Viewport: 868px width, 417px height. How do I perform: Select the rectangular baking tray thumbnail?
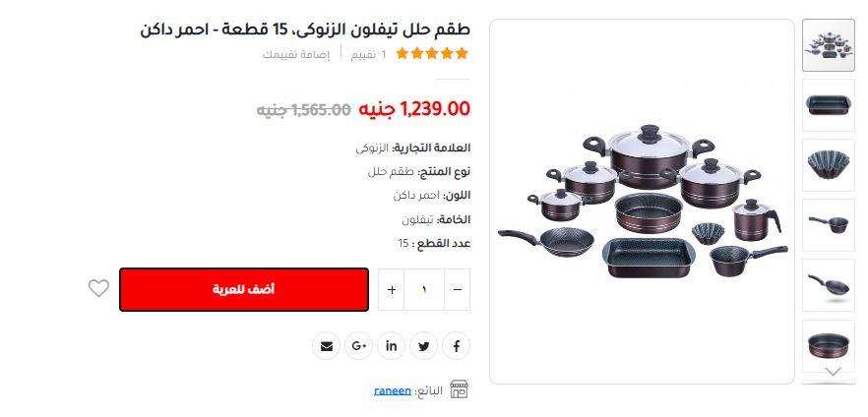pyautogui.click(x=829, y=105)
